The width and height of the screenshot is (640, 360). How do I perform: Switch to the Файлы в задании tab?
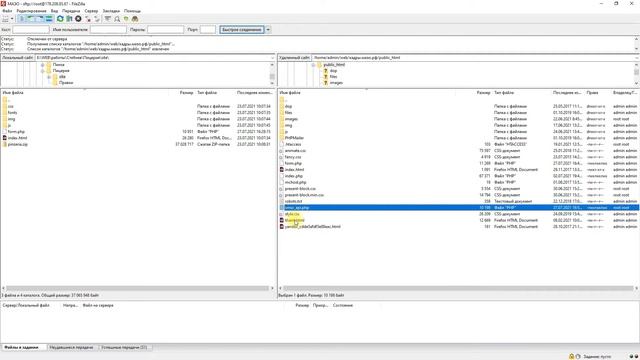pyautogui.click(x=21, y=347)
